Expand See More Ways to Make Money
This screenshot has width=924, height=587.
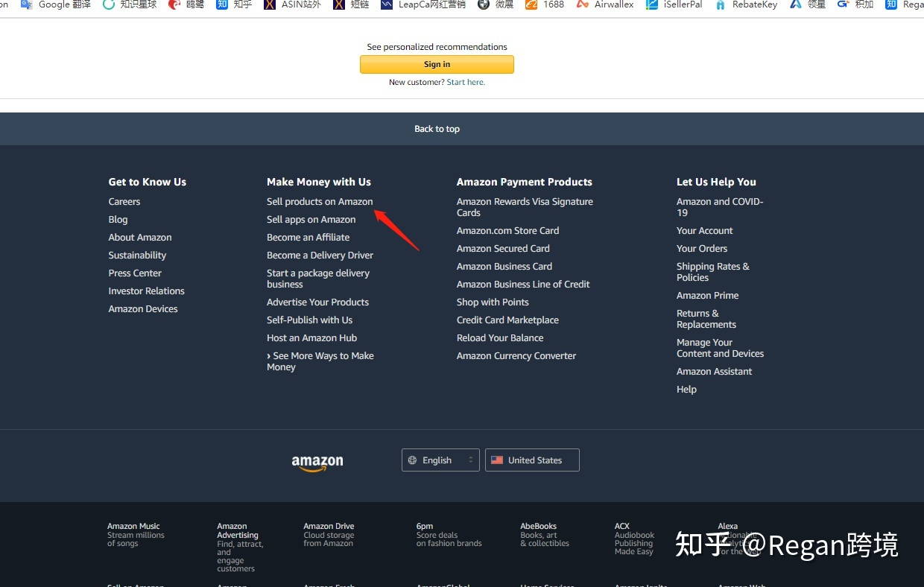pos(320,361)
